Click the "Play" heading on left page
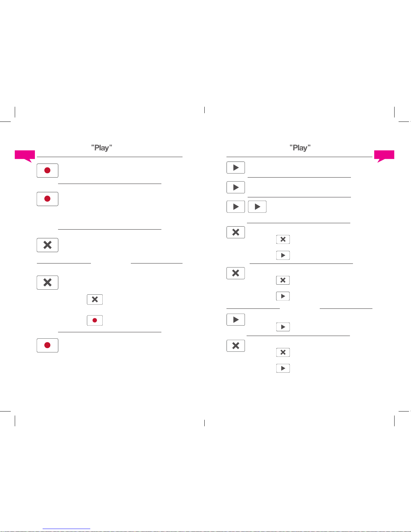The width and height of the screenshot is (411, 532). point(102,148)
